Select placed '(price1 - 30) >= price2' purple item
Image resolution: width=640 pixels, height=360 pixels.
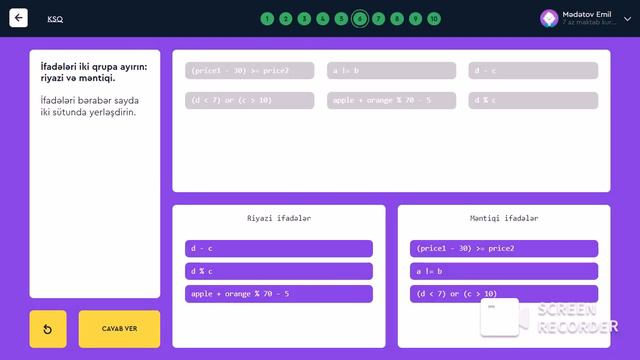pos(504,249)
